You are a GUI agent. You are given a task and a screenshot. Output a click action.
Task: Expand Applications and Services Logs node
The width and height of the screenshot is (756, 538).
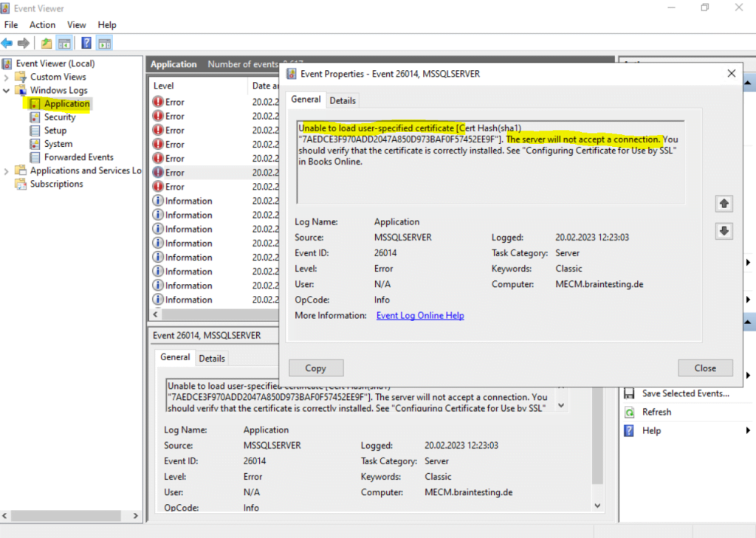[x=6, y=171]
